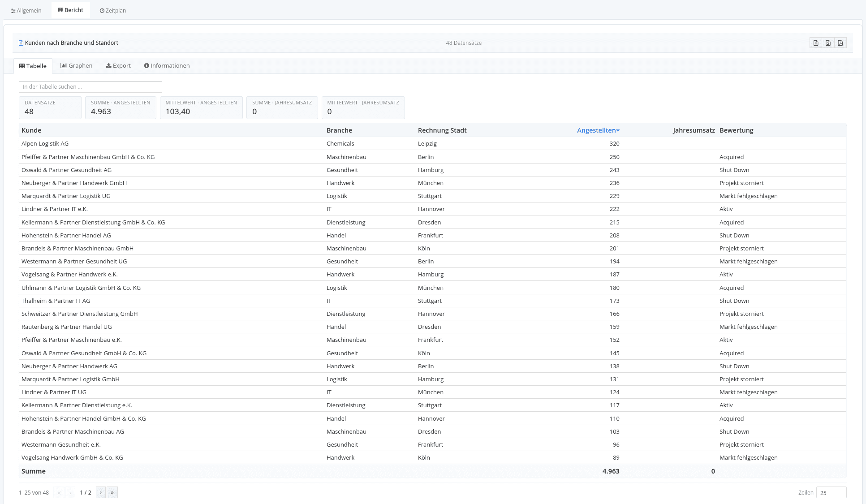Sort by Jahresumsatz column header

pyautogui.click(x=694, y=130)
